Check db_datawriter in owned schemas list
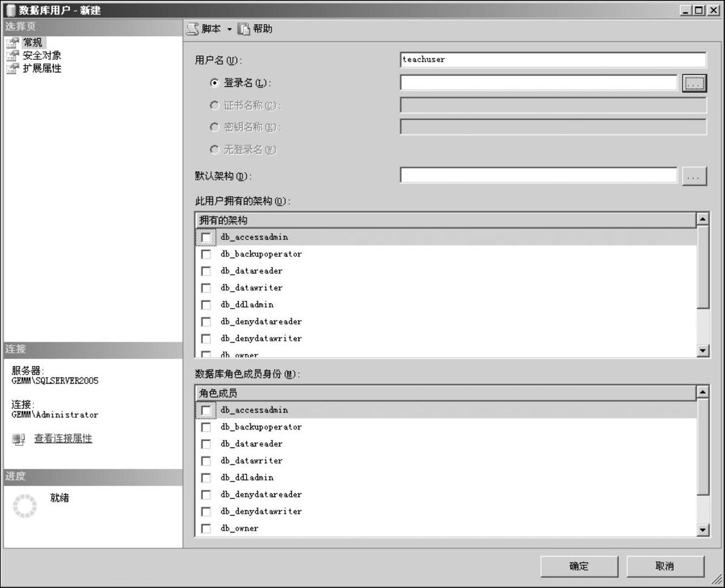 tap(206, 288)
